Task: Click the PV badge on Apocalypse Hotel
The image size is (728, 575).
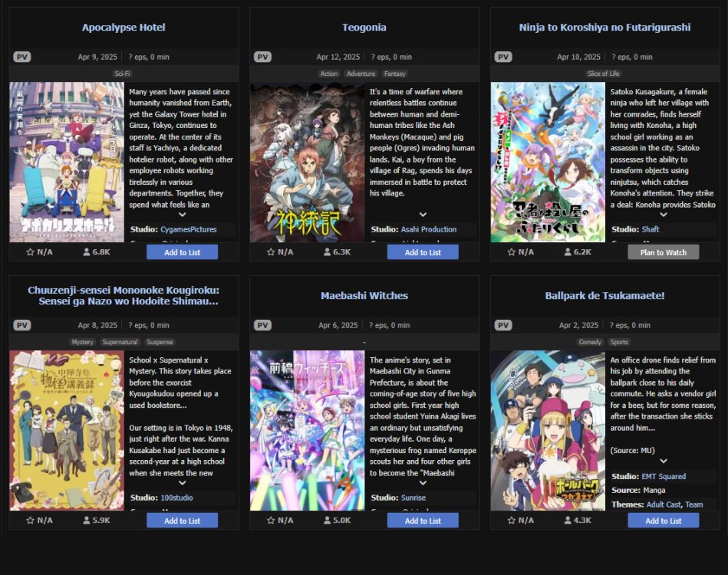Action: (21, 57)
